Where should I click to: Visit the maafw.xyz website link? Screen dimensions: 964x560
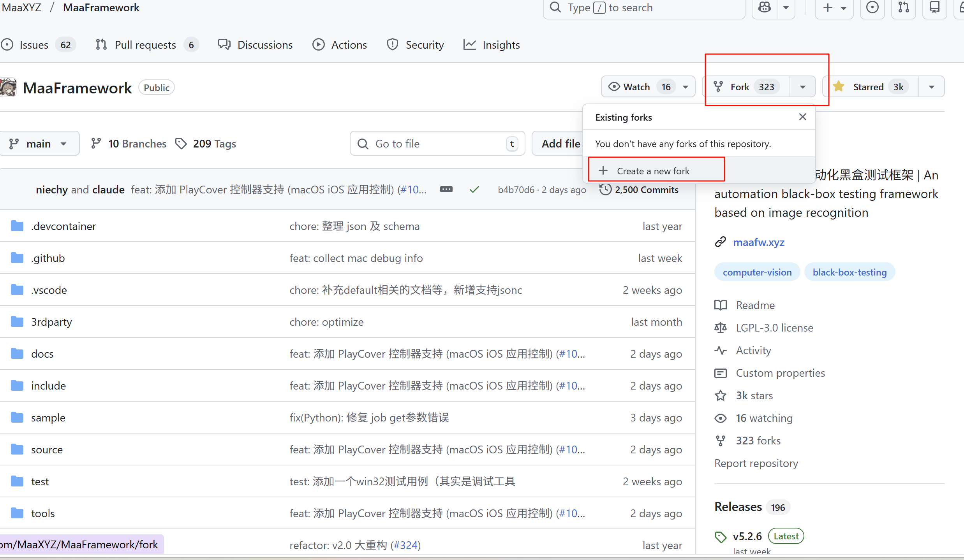[x=759, y=242]
